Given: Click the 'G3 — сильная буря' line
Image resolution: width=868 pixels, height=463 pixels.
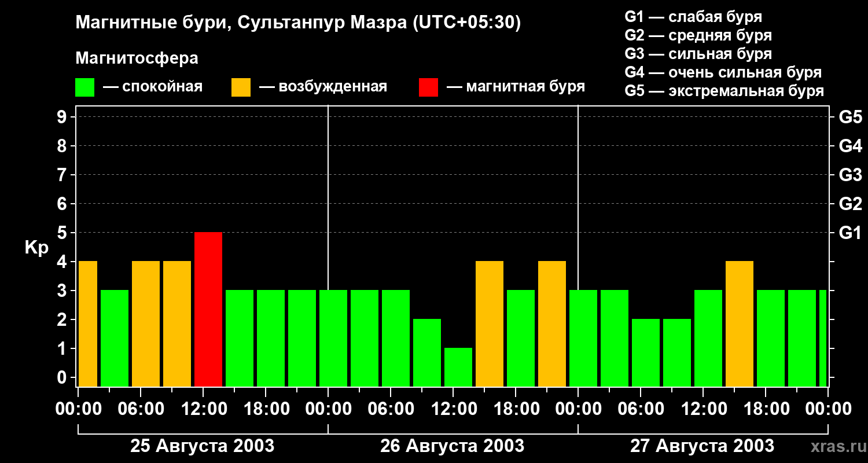Looking at the screenshot, I should click(x=698, y=54).
